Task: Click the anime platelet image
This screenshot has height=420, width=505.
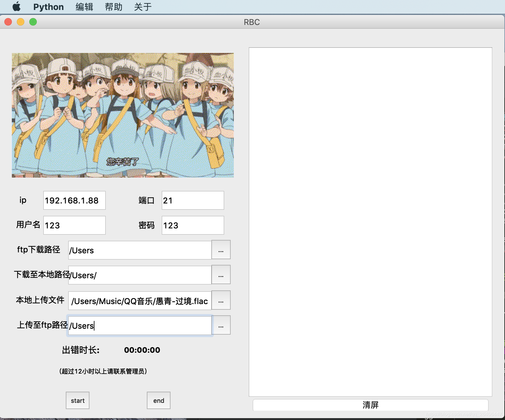Action: (123, 115)
